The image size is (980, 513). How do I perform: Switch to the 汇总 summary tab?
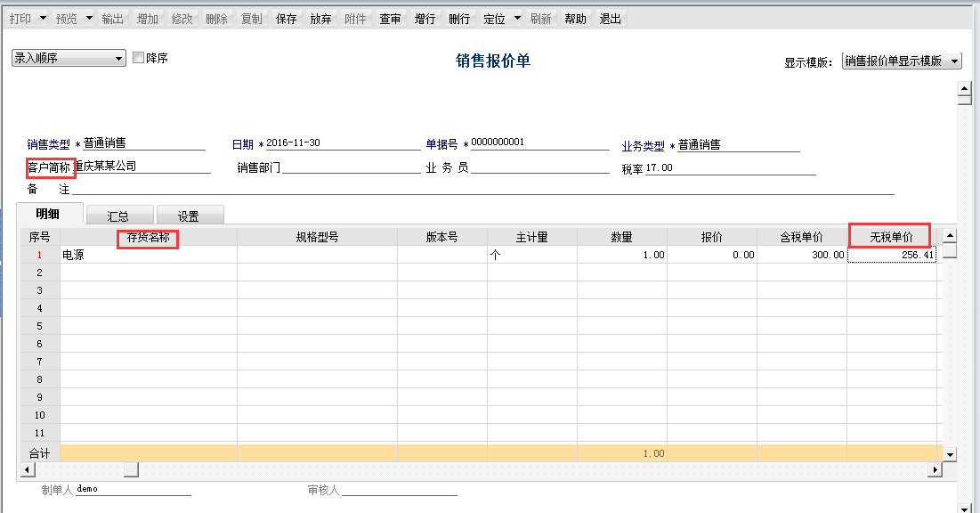119,214
